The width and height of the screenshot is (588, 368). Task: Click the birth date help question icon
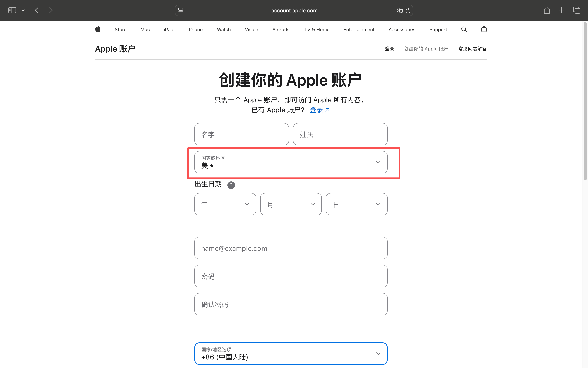click(x=231, y=185)
